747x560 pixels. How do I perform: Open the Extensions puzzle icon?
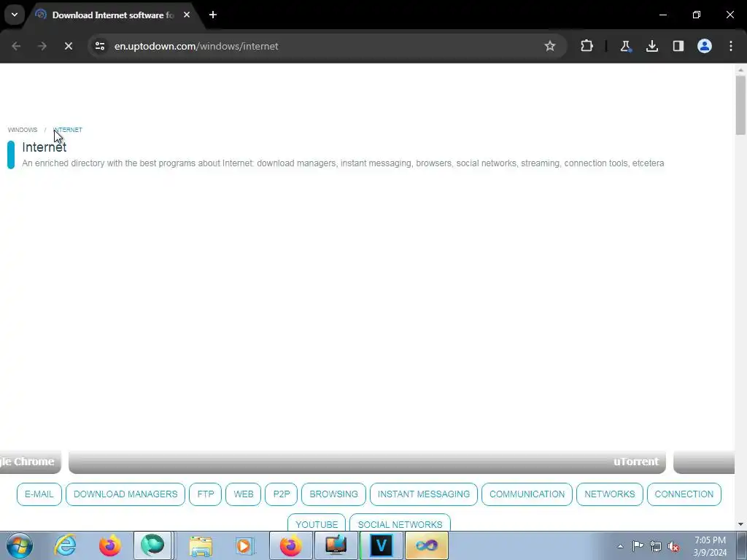[587, 46]
